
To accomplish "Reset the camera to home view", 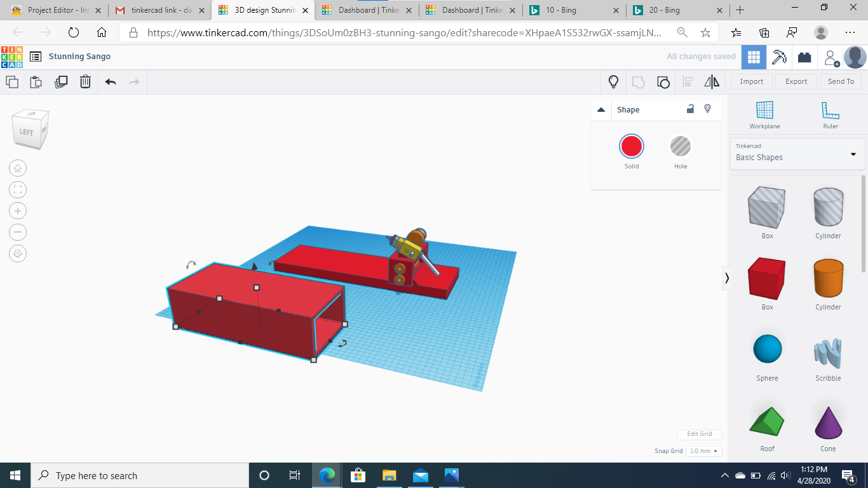I will coord(18,168).
